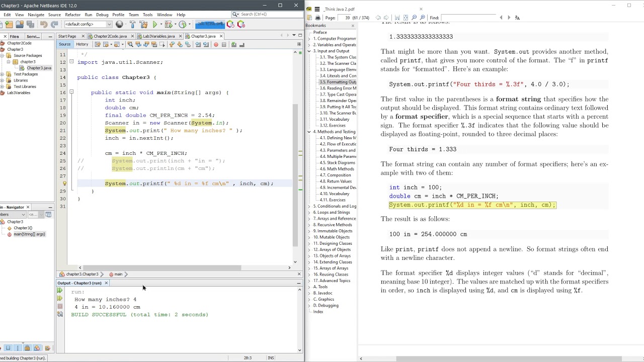Click the Build Project hammer icon
Screen dimensions: 644x362
(132, 24)
